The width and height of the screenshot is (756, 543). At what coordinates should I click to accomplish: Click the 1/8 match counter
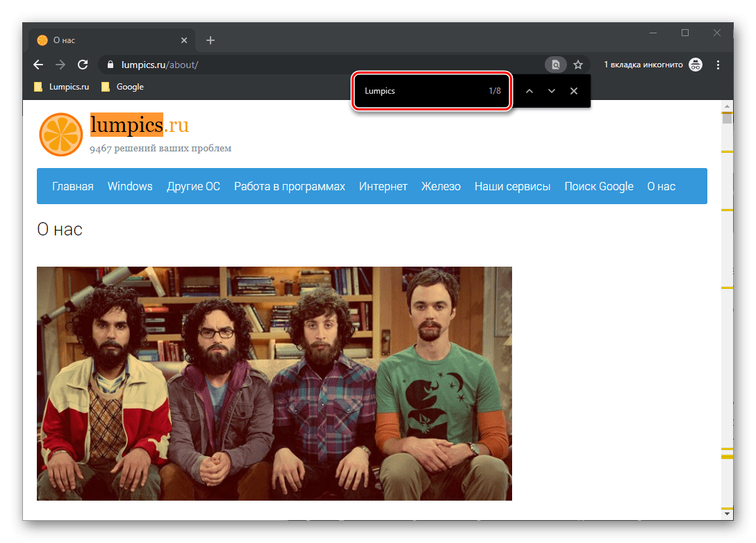(495, 91)
